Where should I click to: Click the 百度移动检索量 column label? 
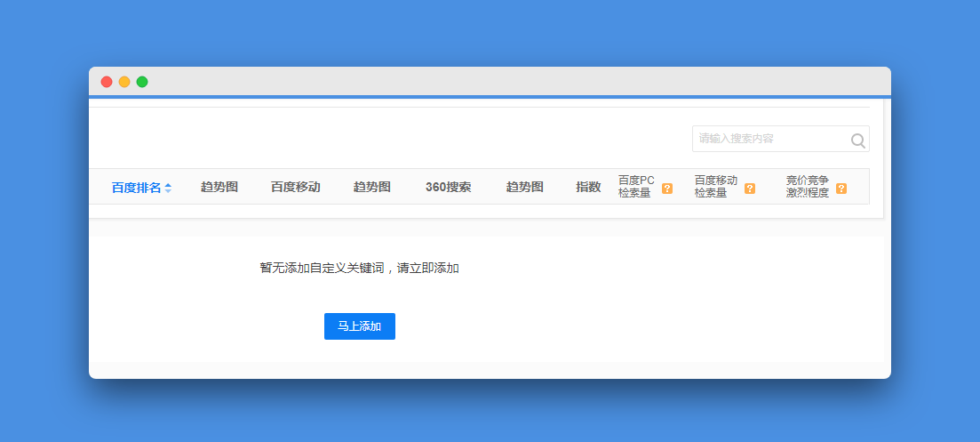tap(716, 187)
